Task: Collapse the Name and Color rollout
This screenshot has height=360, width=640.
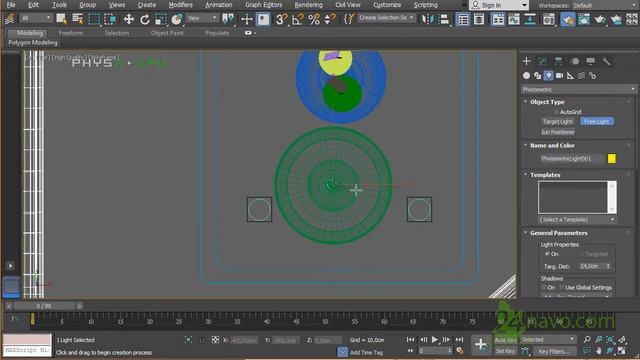Action: click(x=552, y=145)
